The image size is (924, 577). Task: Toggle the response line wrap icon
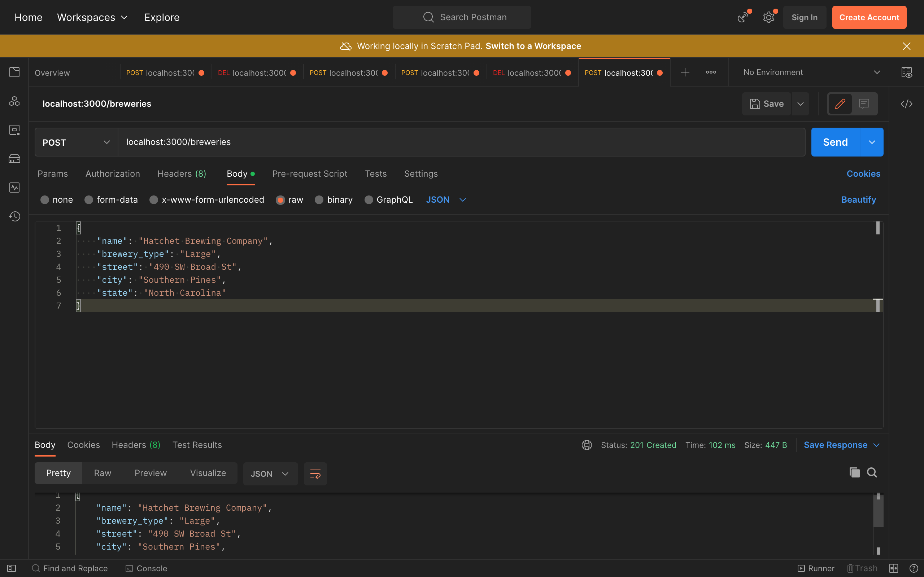pos(315,474)
